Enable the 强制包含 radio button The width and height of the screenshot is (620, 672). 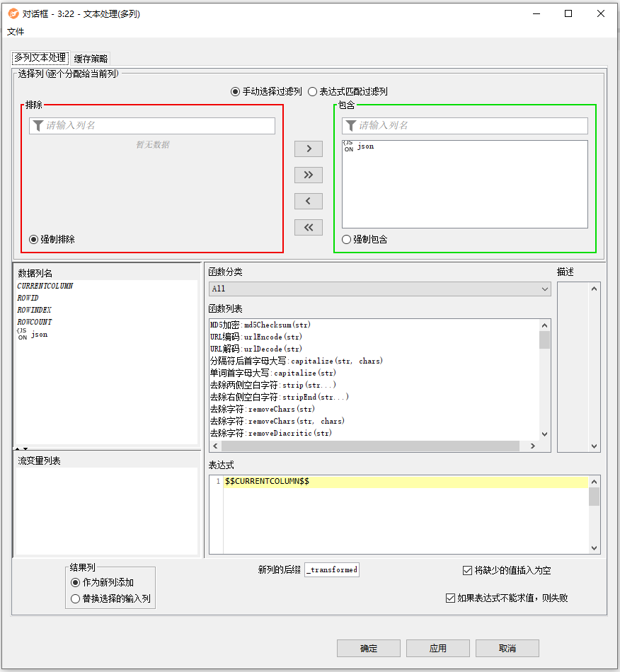(347, 240)
